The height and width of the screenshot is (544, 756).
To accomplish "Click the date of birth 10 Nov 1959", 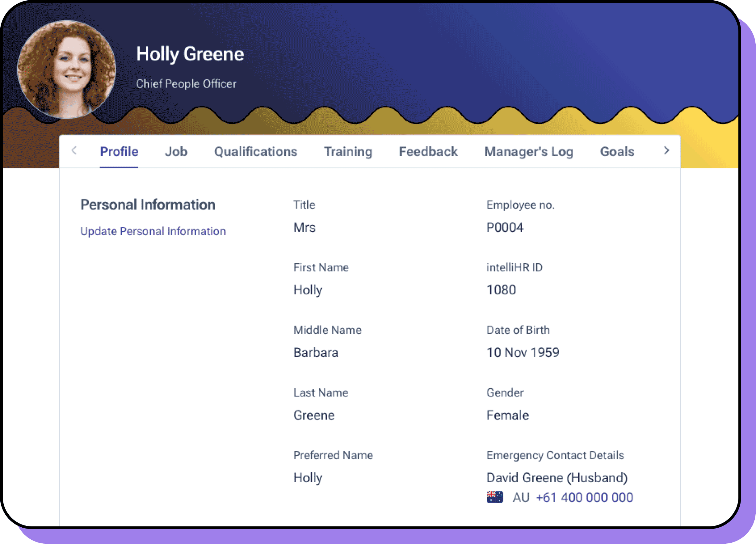I will tap(523, 352).
